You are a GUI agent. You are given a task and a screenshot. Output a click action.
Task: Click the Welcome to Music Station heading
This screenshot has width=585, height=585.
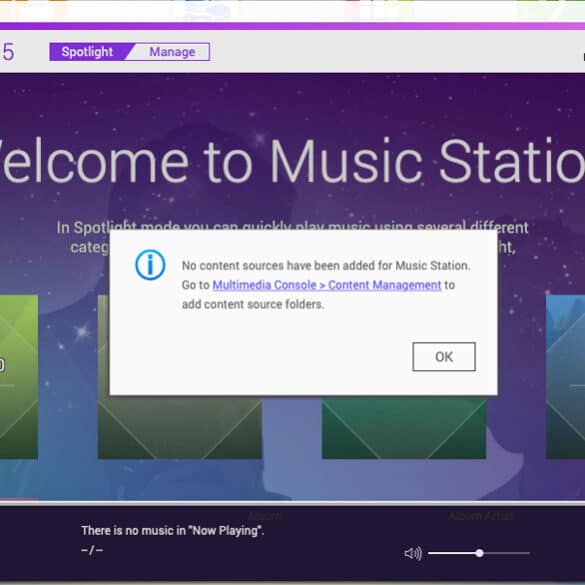coord(292,161)
